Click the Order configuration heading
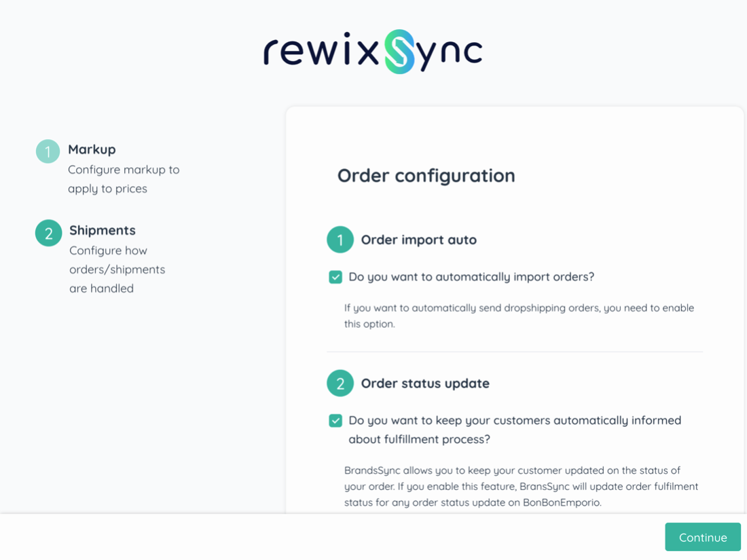747x560 pixels. coord(426,176)
